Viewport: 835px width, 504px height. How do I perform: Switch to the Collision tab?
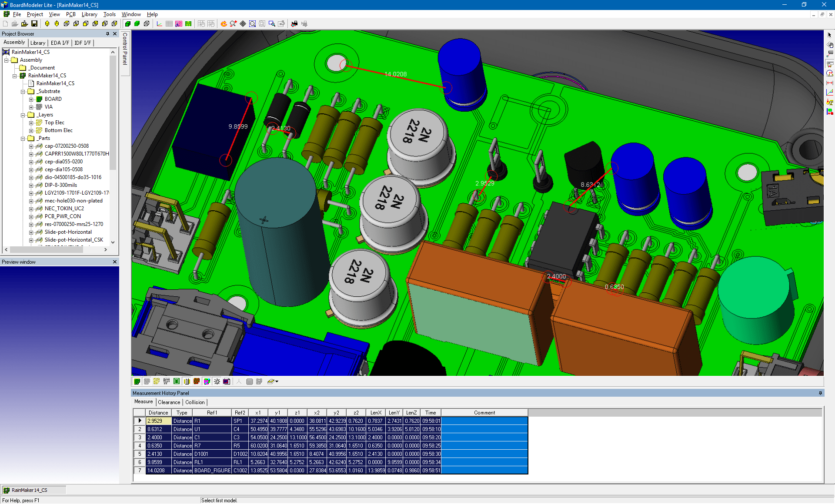click(x=195, y=402)
